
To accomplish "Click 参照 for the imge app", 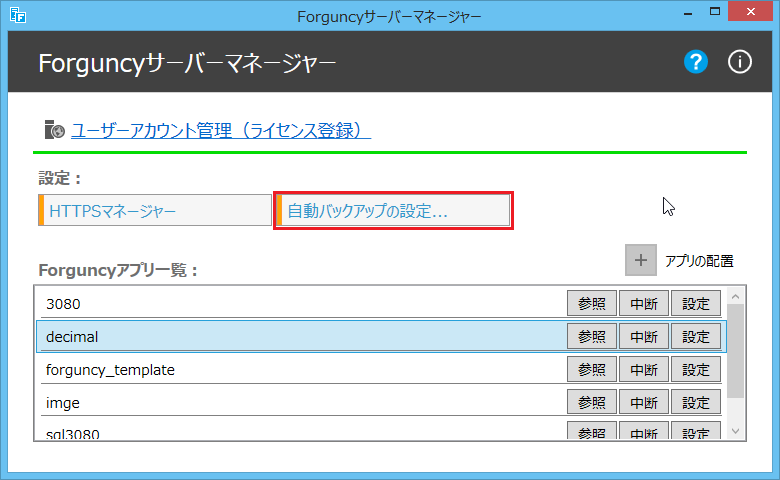I will 592,402.
